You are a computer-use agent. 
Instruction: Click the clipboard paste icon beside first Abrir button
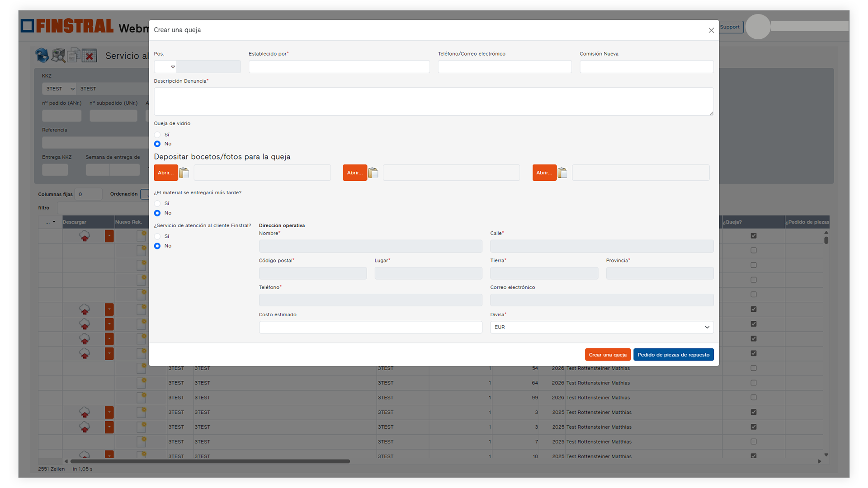(x=184, y=173)
